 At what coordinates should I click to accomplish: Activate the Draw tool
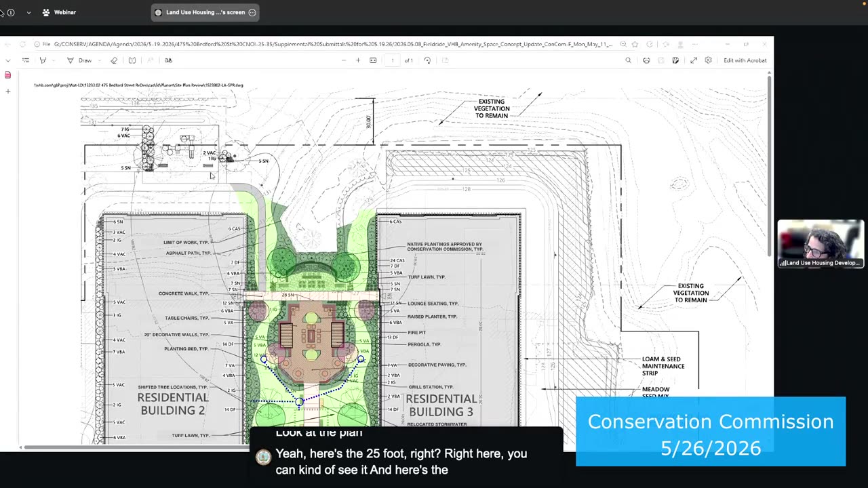coord(80,60)
